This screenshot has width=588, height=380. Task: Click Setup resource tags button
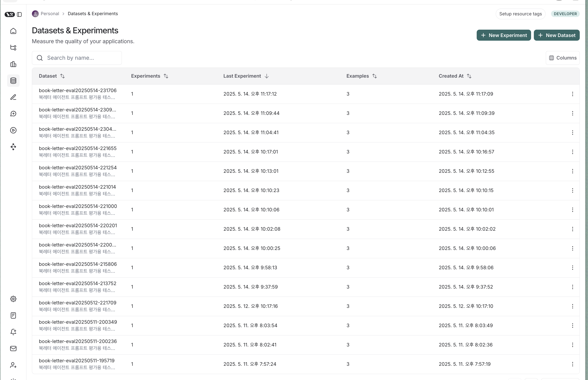[x=520, y=14]
